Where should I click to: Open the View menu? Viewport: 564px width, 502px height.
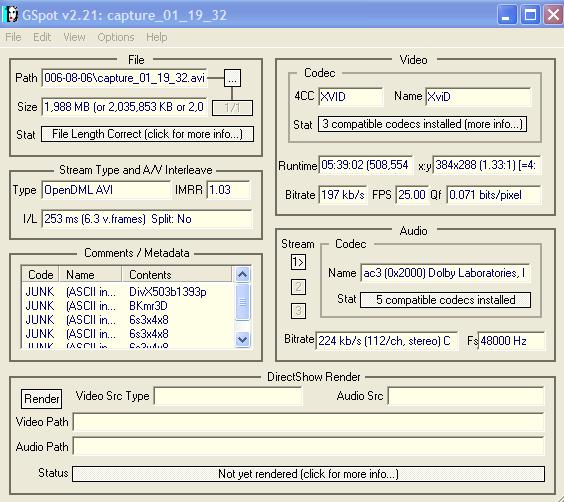pos(74,37)
